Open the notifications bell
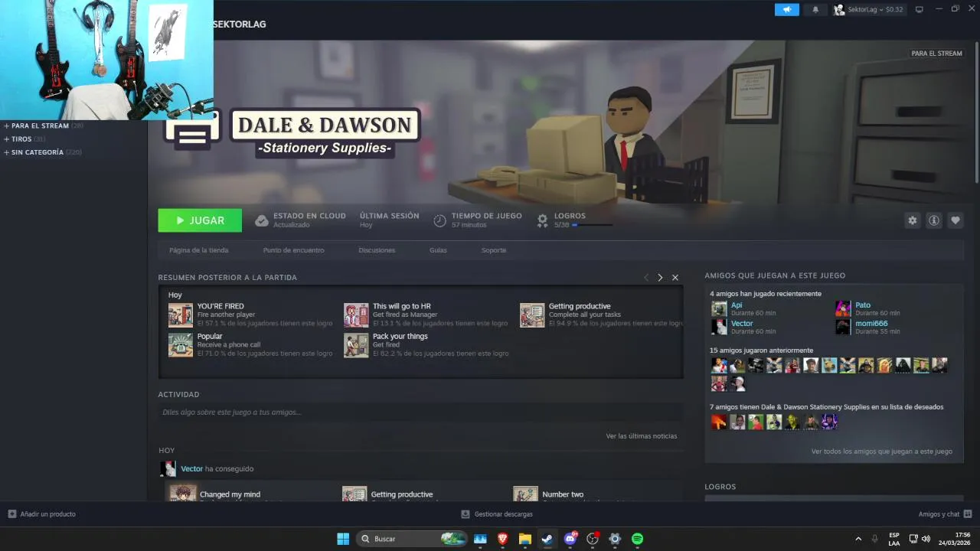 point(815,9)
